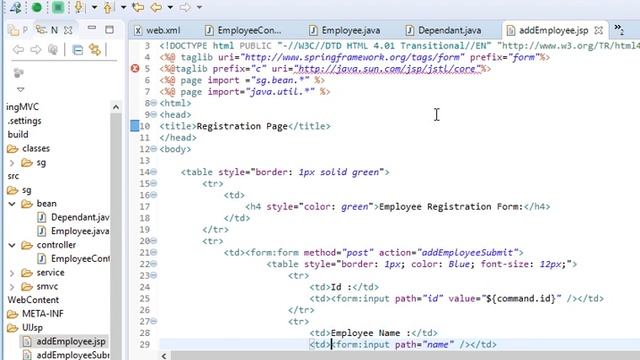Expand the smvc folder

tap(12, 287)
